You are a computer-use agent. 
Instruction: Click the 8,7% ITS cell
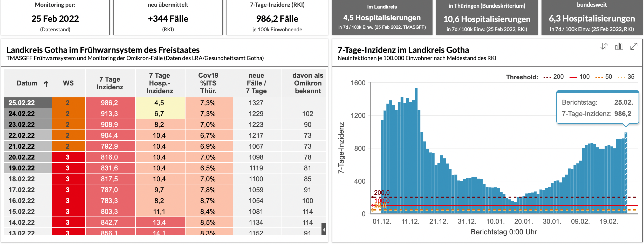click(x=209, y=200)
